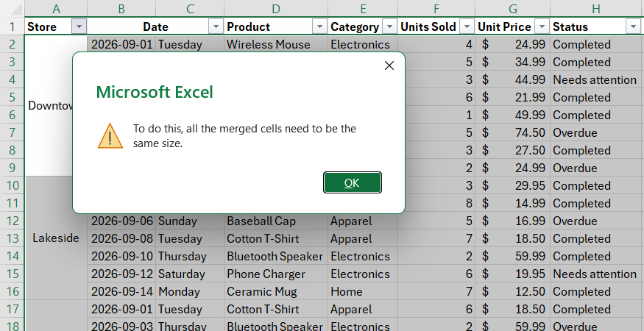
Task: Click the Baseball Cap product cell
Action: [276, 221]
